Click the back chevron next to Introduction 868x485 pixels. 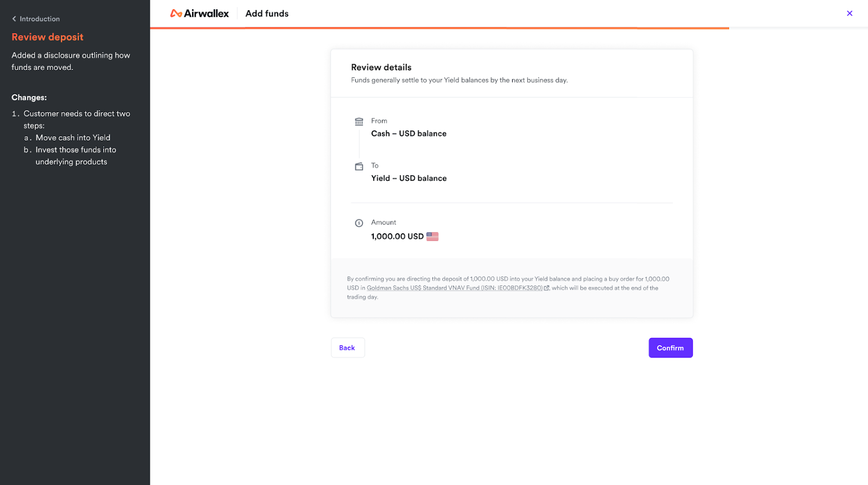tap(14, 19)
